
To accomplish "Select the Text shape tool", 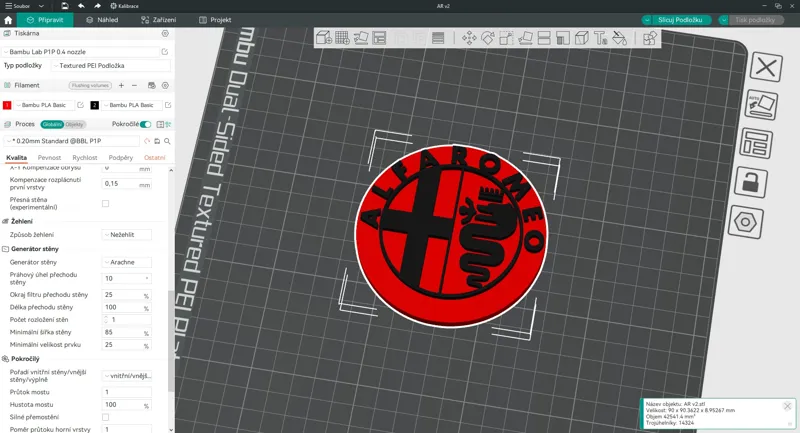I will (x=601, y=38).
